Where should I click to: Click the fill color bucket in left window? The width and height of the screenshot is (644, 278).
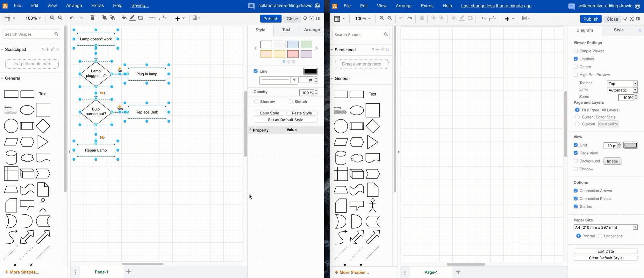[124, 18]
